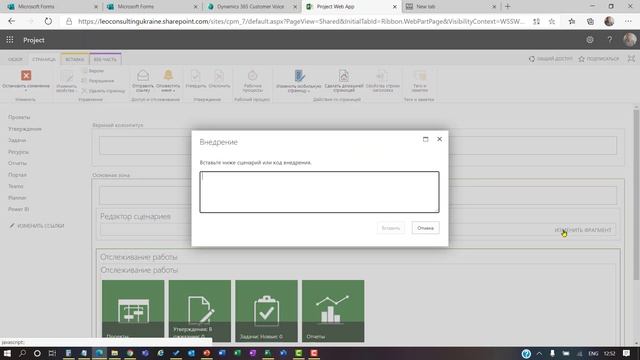This screenshot has width=640, height=360.
Task: Open a new browser tab with the plus
Action: (508, 7)
